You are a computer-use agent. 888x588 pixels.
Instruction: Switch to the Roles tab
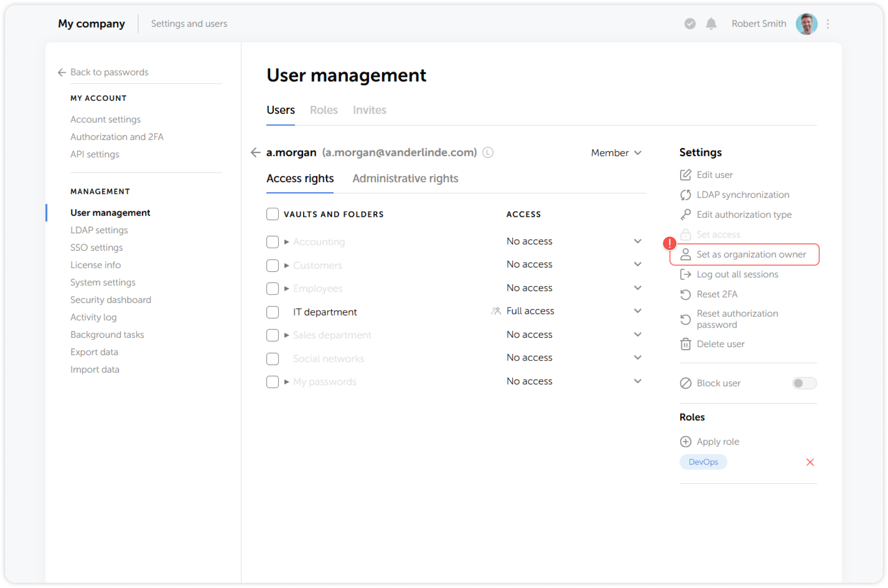[324, 110]
